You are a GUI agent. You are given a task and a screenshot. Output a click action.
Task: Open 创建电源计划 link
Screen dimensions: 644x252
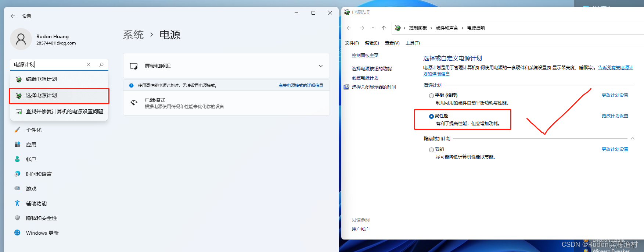(365, 78)
